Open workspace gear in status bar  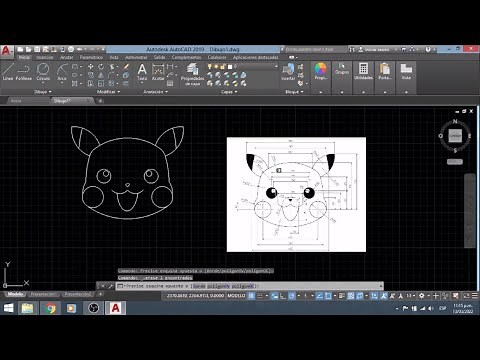(x=422, y=296)
